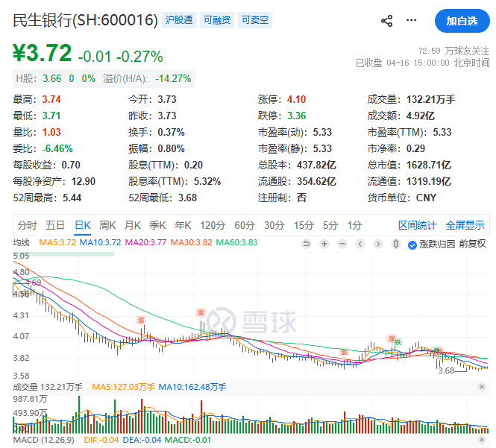Click the stock price ¥3.72
The height and width of the screenshot is (448, 496).
pyautogui.click(x=43, y=53)
